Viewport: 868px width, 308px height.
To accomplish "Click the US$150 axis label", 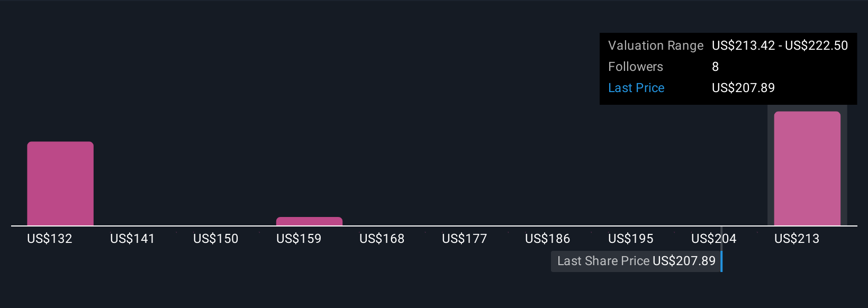I will click(x=216, y=239).
